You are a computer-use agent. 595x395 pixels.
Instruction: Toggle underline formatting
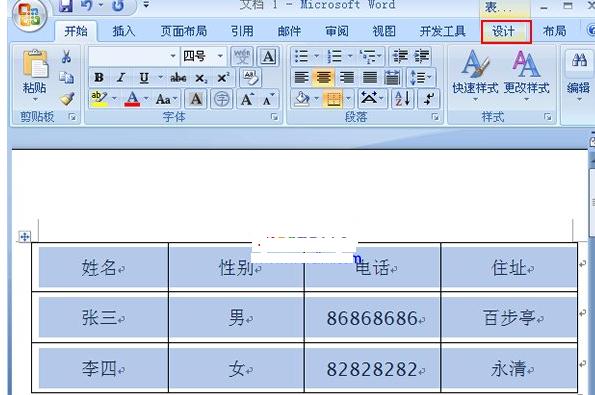[144, 78]
